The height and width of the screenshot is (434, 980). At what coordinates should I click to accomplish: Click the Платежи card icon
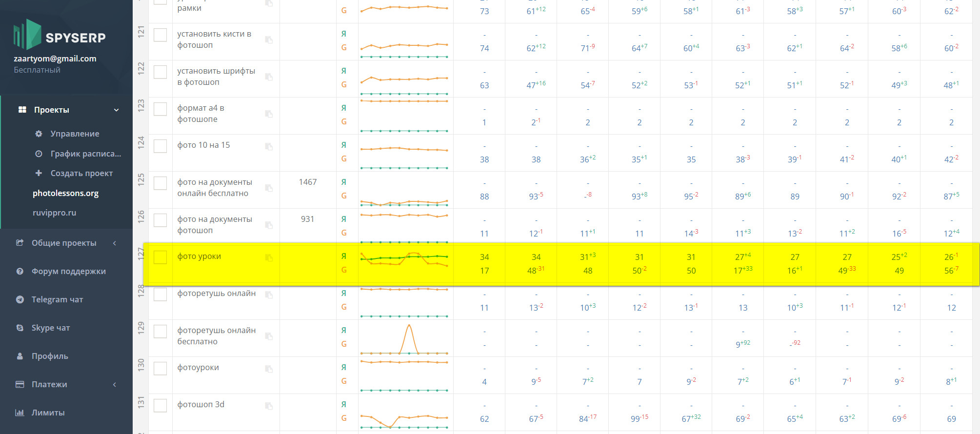tap(20, 384)
